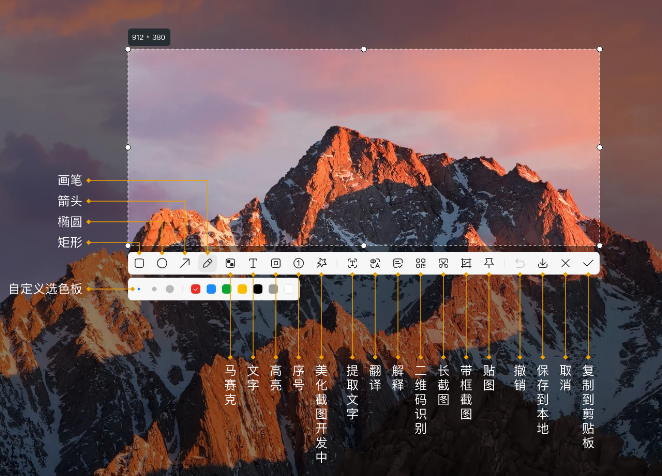Click the top-left selection corner handle
Viewport: 662px width, 476px height.
tap(128, 49)
